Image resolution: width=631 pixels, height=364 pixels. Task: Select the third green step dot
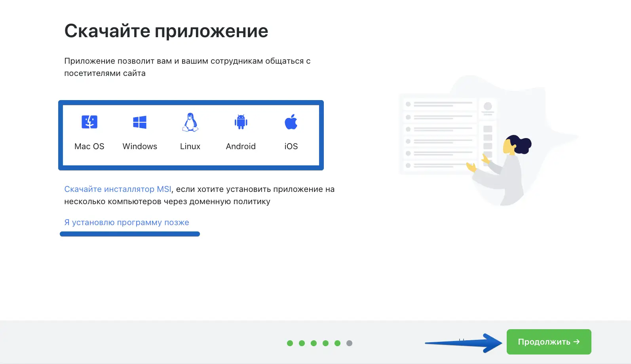coord(314,343)
